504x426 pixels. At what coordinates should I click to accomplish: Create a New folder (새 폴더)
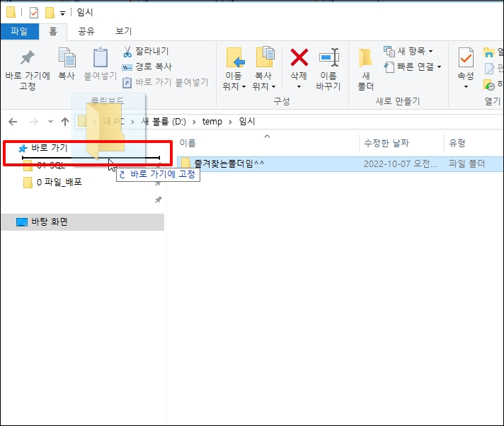point(365,69)
